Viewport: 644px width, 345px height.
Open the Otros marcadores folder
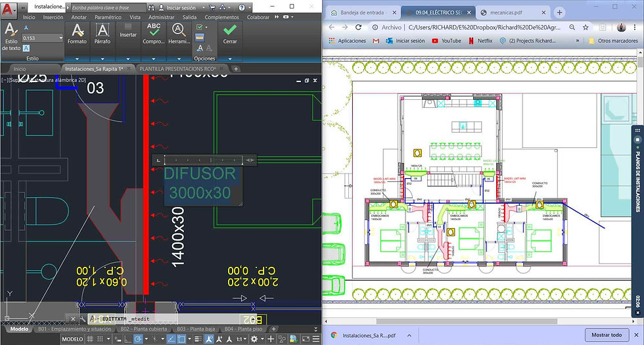pos(613,41)
